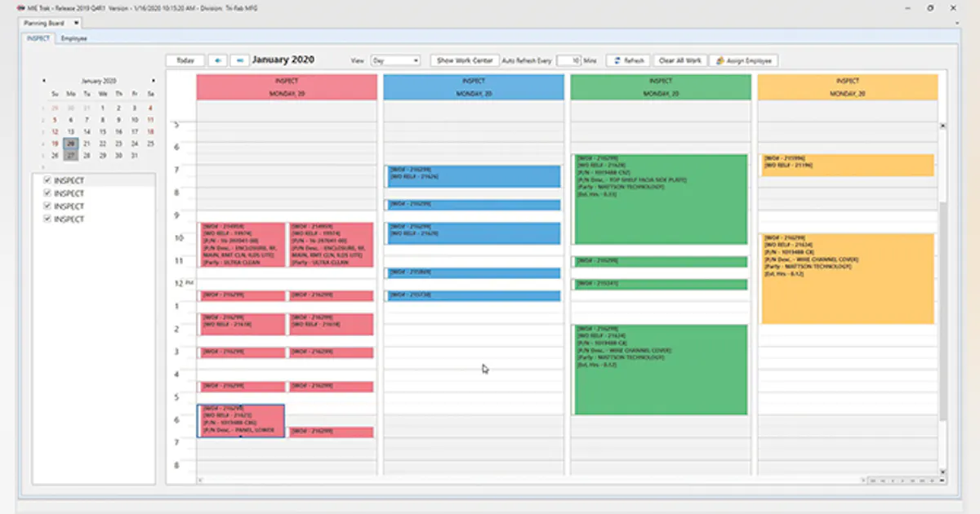Show next month in mini calendar
The width and height of the screenshot is (980, 514).
pos(153,81)
